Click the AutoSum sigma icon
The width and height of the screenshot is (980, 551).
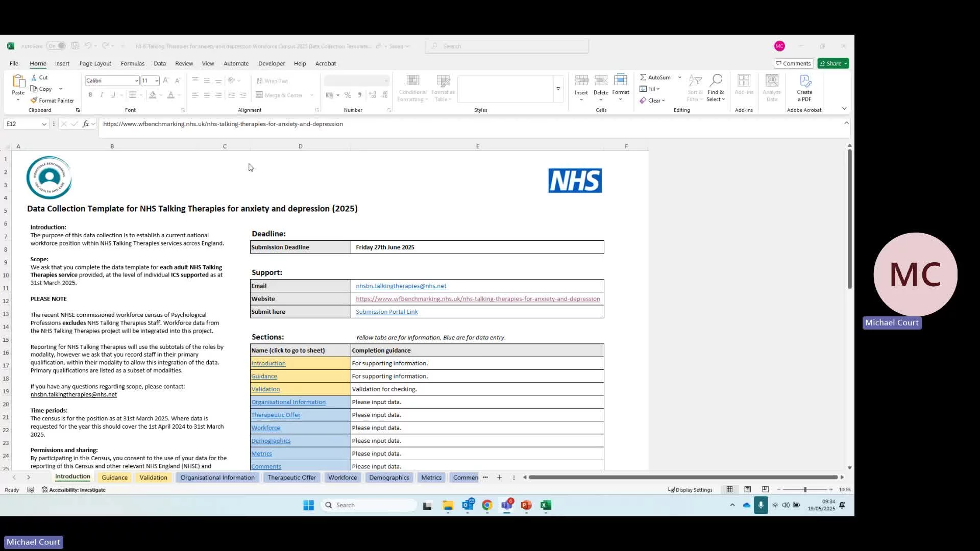(x=643, y=78)
